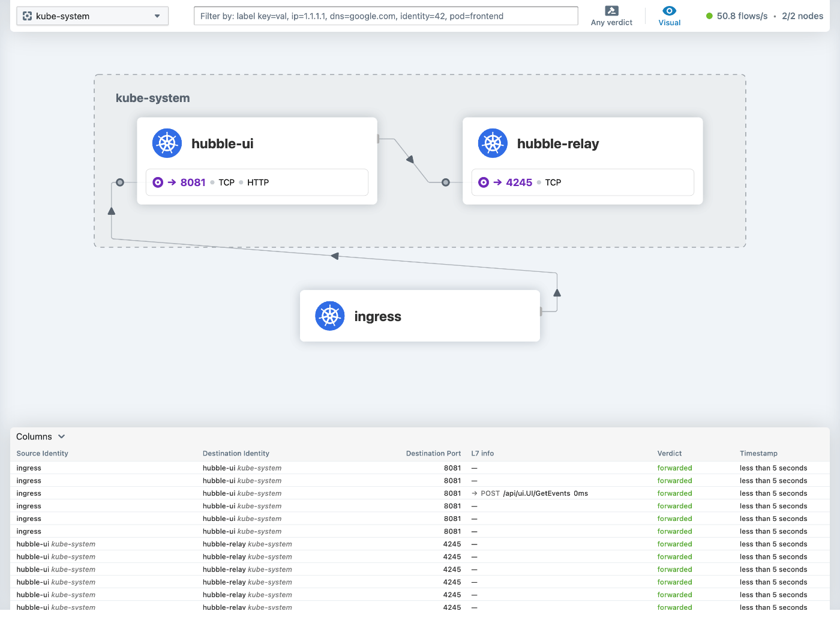This screenshot has height=620, width=840.
Task: Click the Verdict column header
Action: coord(670,453)
